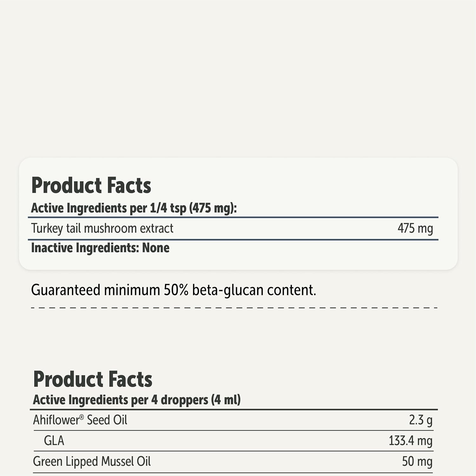476x476 pixels.
Task: Click the 50 mg amount for mussel oil
Action: [417, 461]
